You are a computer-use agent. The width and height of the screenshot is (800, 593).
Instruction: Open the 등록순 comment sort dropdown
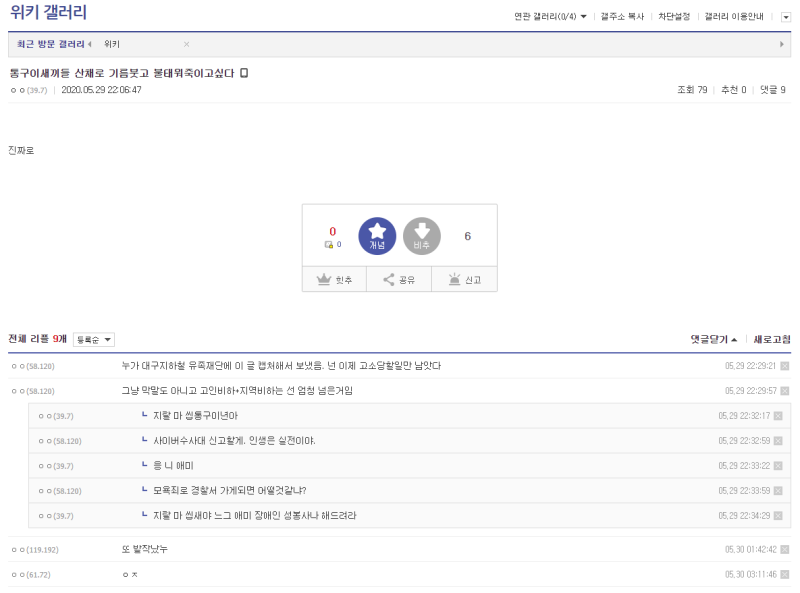(x=94, y=340)
